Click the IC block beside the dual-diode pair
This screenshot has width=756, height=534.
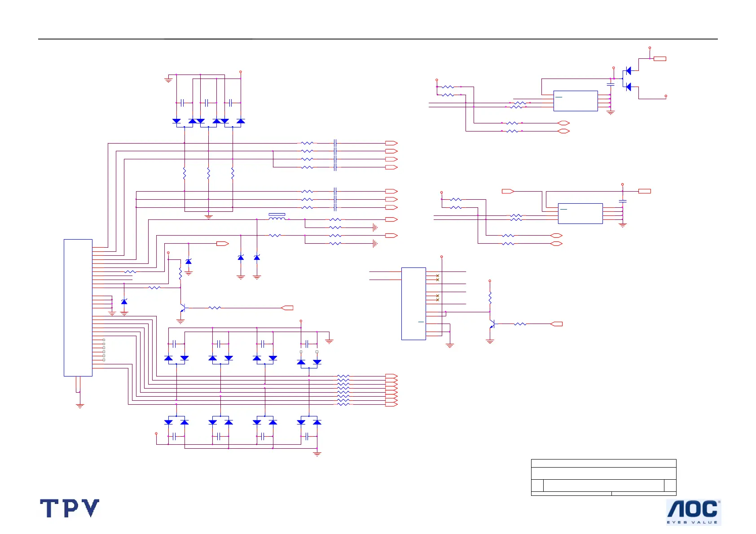pos(576,101)
